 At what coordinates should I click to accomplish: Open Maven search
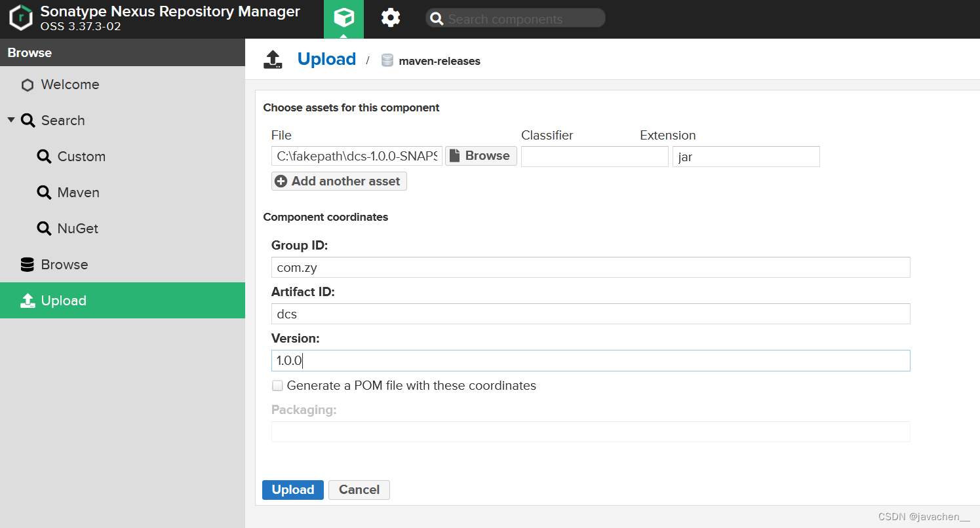(x=123, y=193)
